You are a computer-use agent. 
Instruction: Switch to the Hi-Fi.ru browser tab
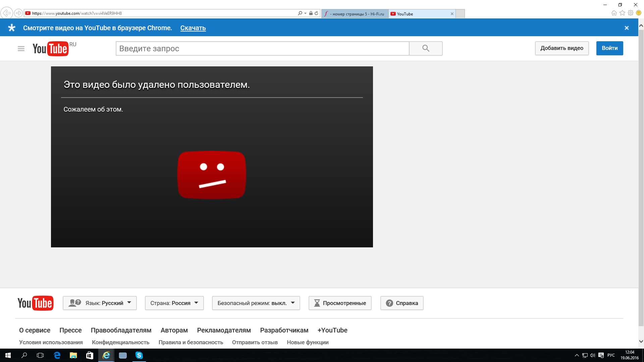355,14
